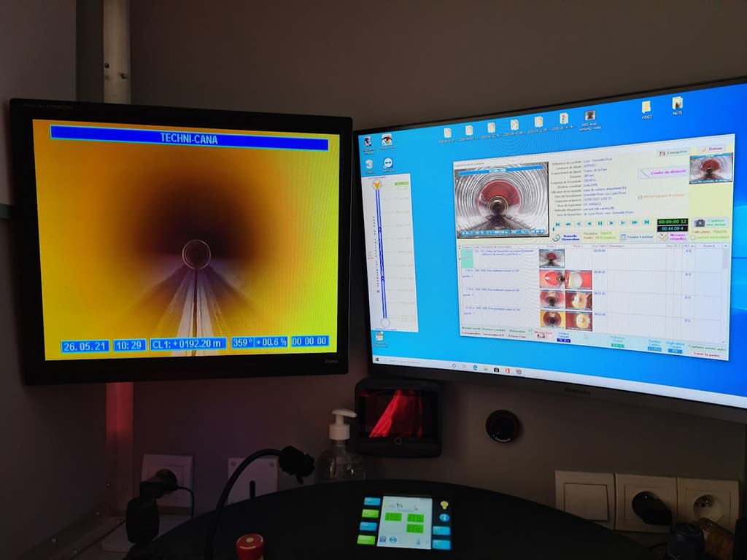Click icon below the pipe profile panel
The height and width of the screenshot is (560, 747).
point(380,336)
